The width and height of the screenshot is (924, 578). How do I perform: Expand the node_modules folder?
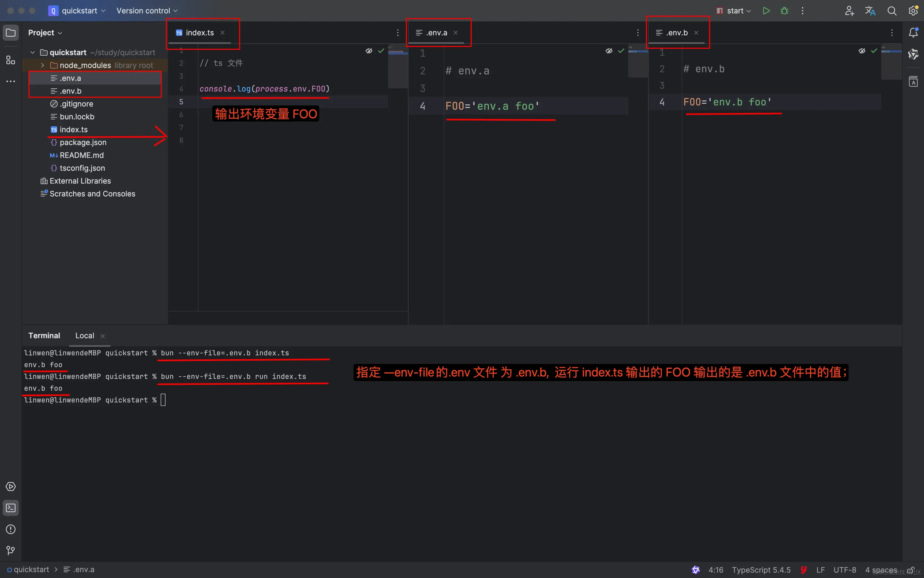pos(43,65)
